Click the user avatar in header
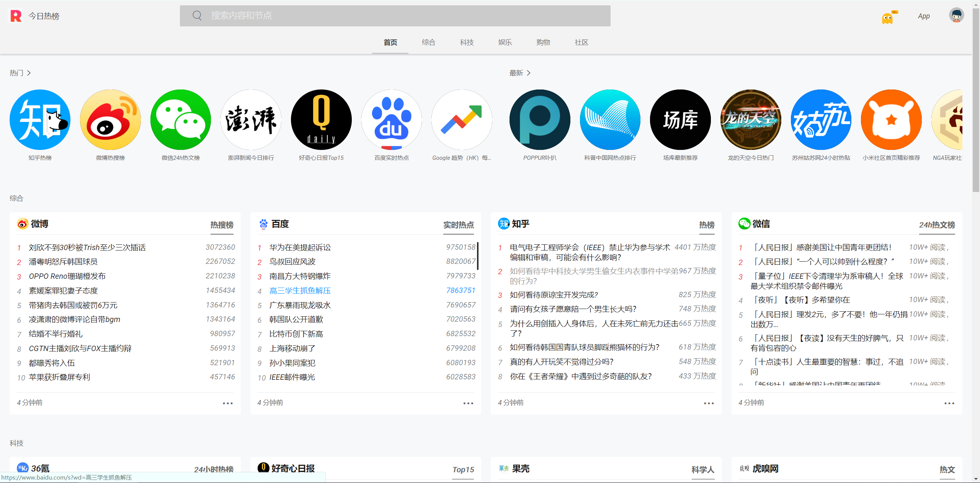Screen dimensions: 980x483 pos(956,16)
